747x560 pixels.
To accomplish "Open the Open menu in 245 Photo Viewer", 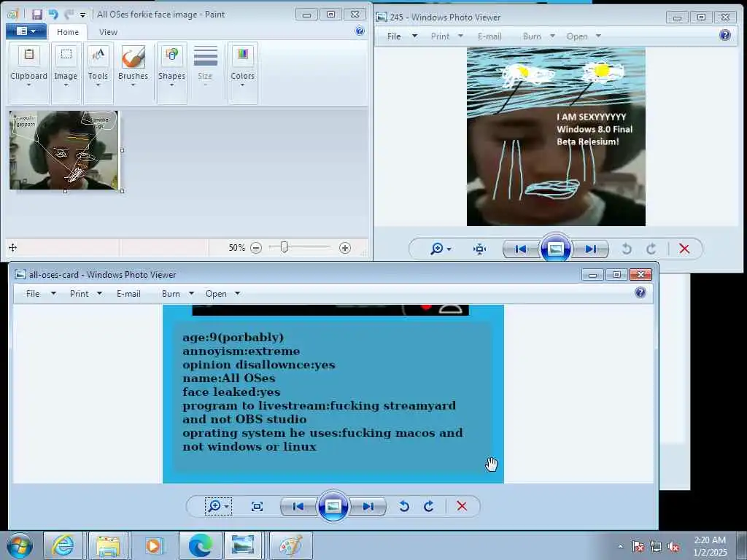I will [583, 36].
